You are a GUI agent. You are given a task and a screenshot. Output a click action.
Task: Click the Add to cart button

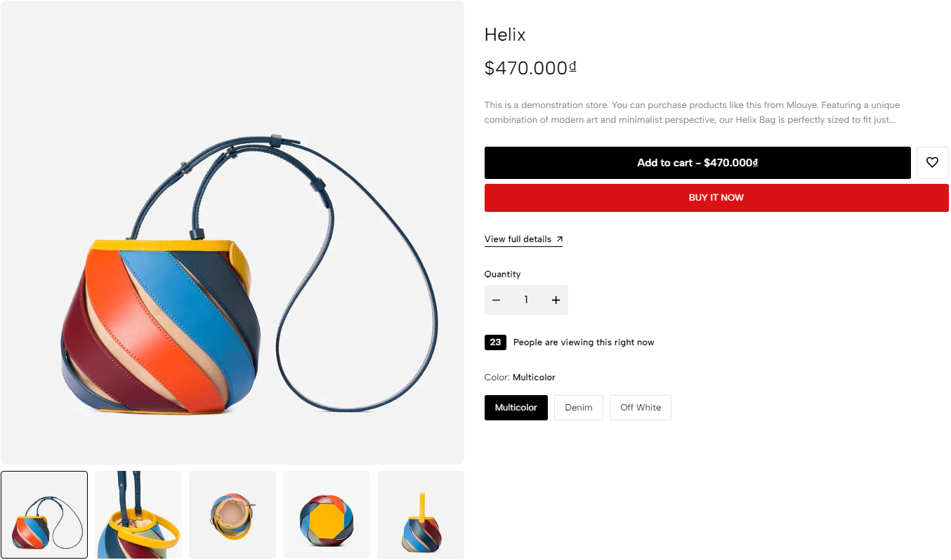tap(697, 163)
